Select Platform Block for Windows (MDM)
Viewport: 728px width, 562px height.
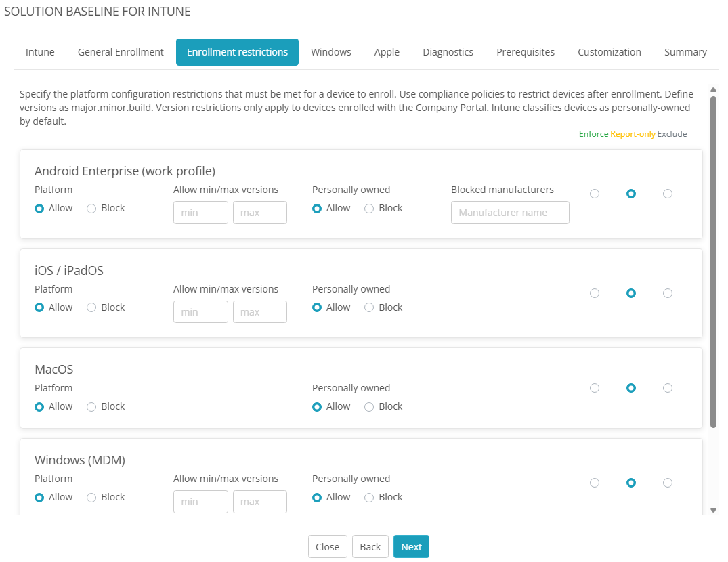(91, 498)
